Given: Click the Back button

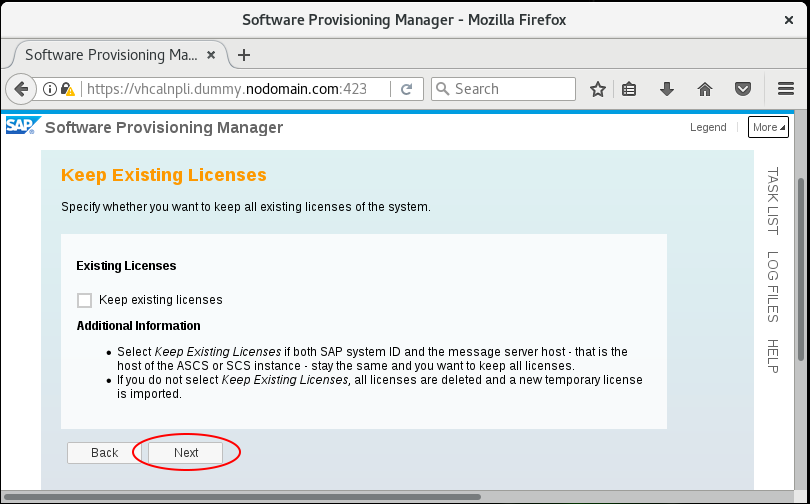Looking at the screenshot, I should 104,453.
